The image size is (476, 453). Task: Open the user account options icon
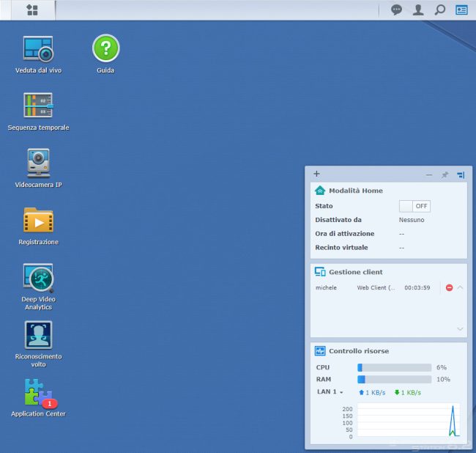point(418,10)
